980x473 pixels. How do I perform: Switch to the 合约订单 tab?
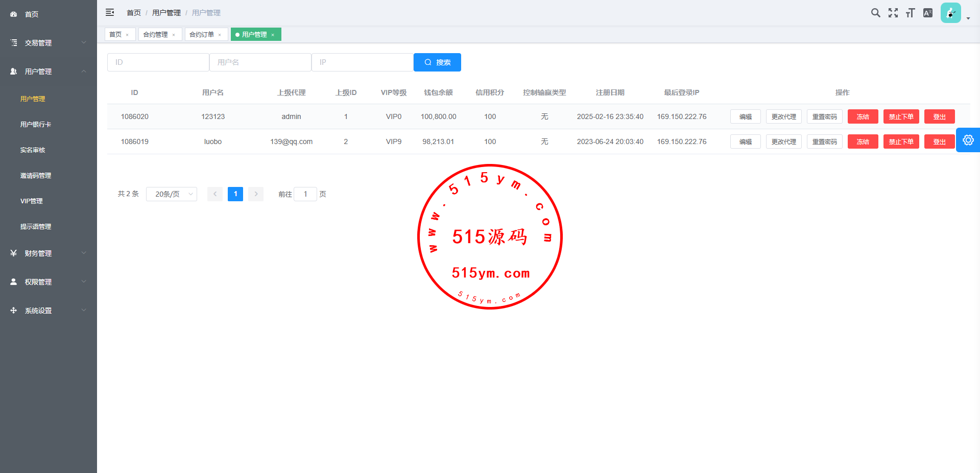[x=202, y=34]
